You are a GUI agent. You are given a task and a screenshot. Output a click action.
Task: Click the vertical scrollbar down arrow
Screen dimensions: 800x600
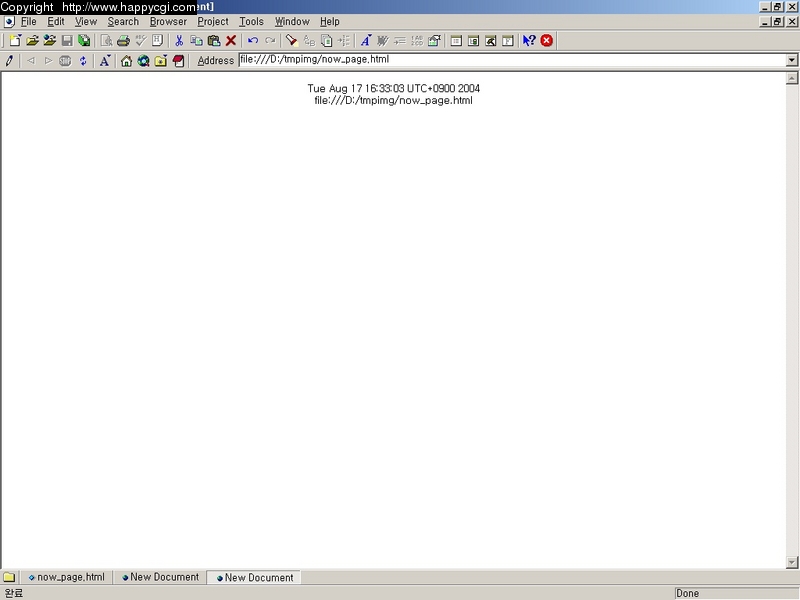[792, 562]
